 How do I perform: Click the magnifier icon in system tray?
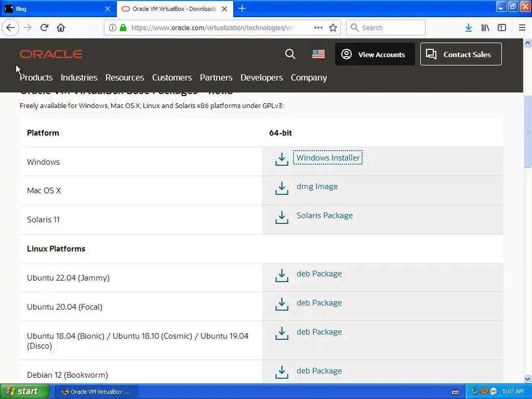484,391
